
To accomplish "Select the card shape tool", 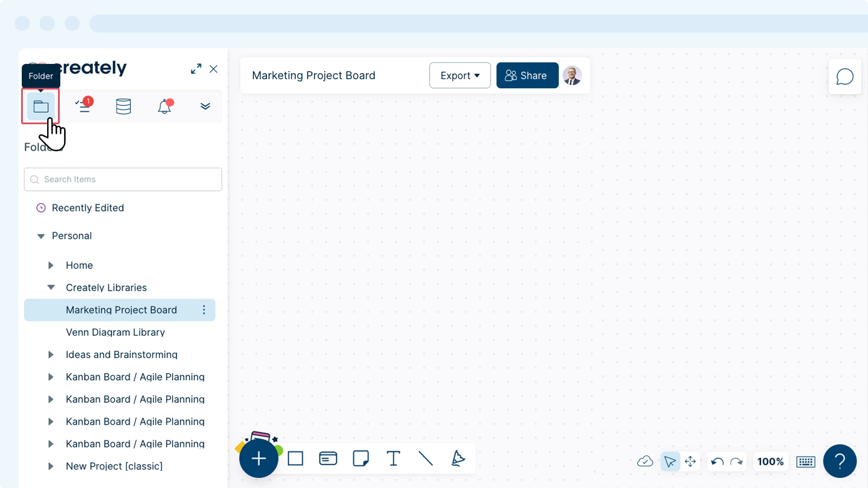I will (328, 459).
